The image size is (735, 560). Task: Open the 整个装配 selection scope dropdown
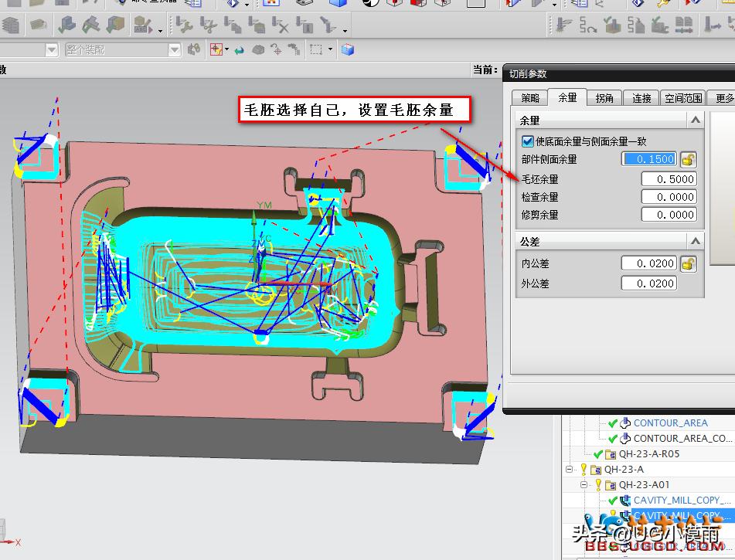coord(175,50)
